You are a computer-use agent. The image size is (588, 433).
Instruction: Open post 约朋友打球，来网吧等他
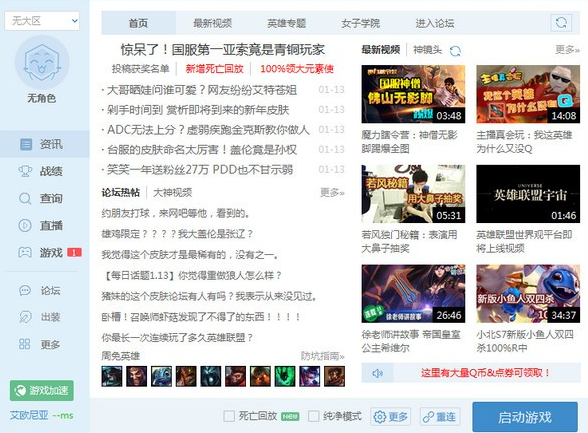[x=175, y=213]
